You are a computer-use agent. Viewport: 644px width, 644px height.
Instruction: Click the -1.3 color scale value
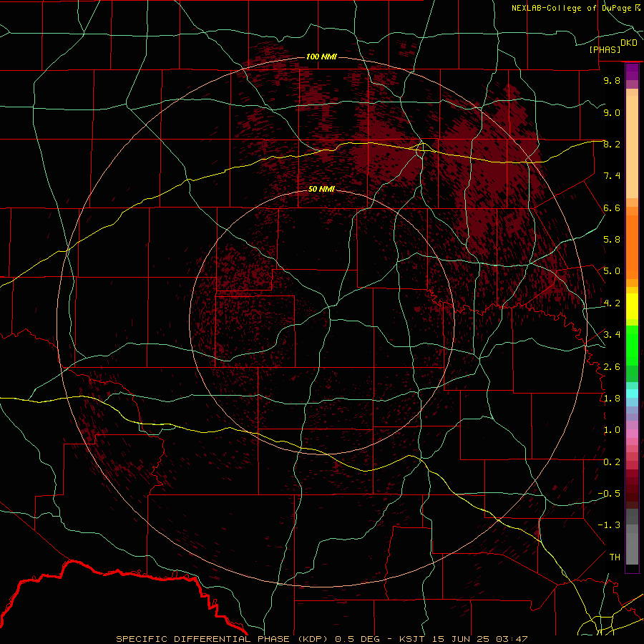609,525
